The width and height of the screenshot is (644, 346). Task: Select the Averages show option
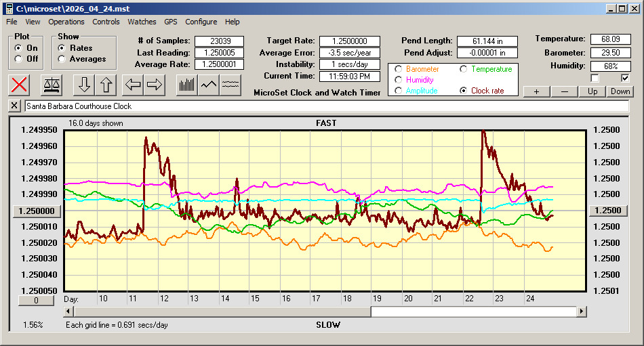pyautogui.click(x=62, y=59)
